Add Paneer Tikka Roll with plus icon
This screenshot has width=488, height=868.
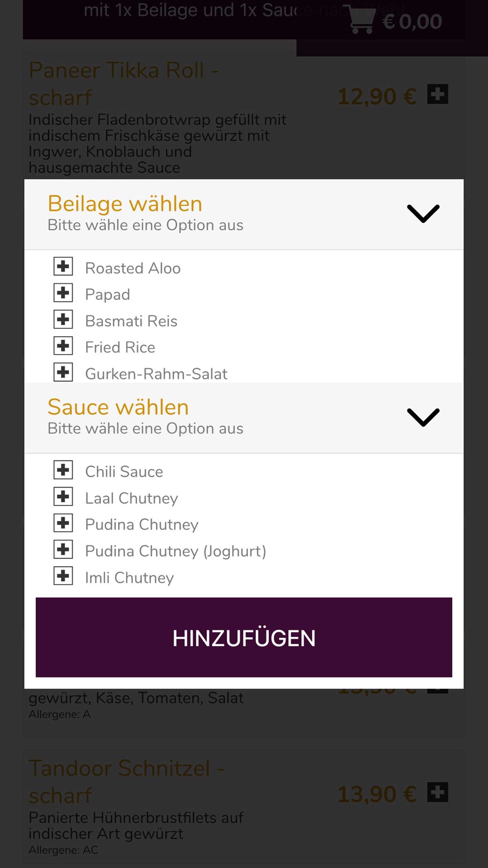(437, 94)
